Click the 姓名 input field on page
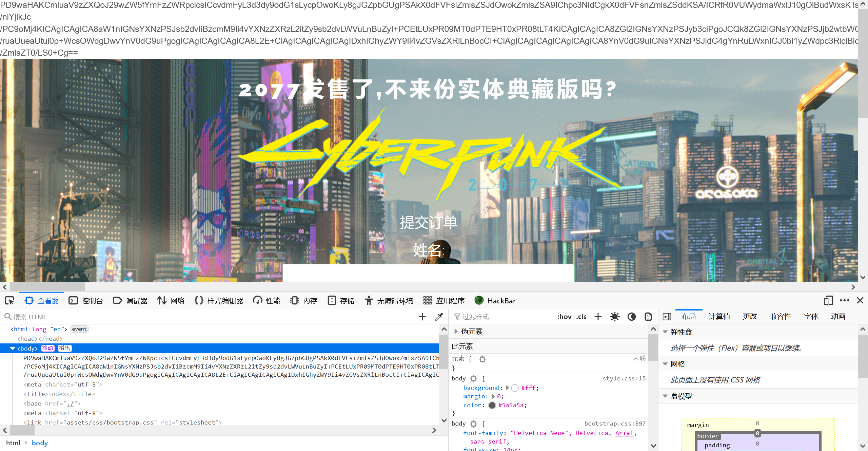The image size is (868, 451). click(428, 273)
